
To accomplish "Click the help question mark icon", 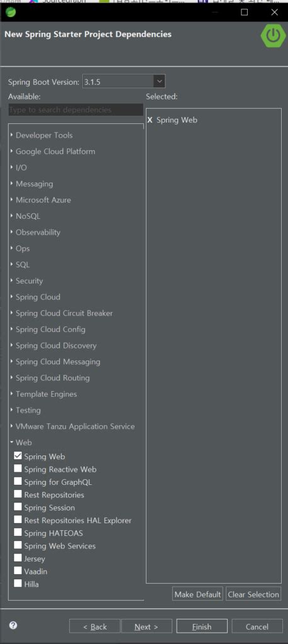I will [x=13, y=626].
